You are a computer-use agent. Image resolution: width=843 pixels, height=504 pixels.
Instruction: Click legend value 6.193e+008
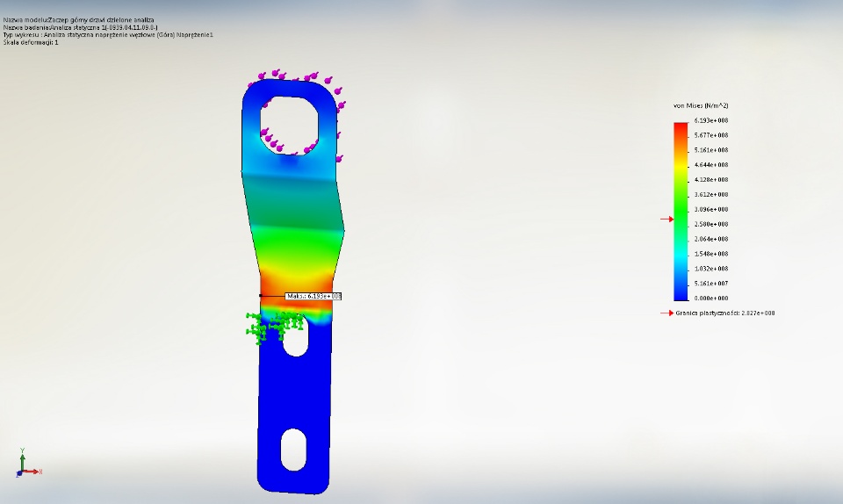(x=710, y=120)
